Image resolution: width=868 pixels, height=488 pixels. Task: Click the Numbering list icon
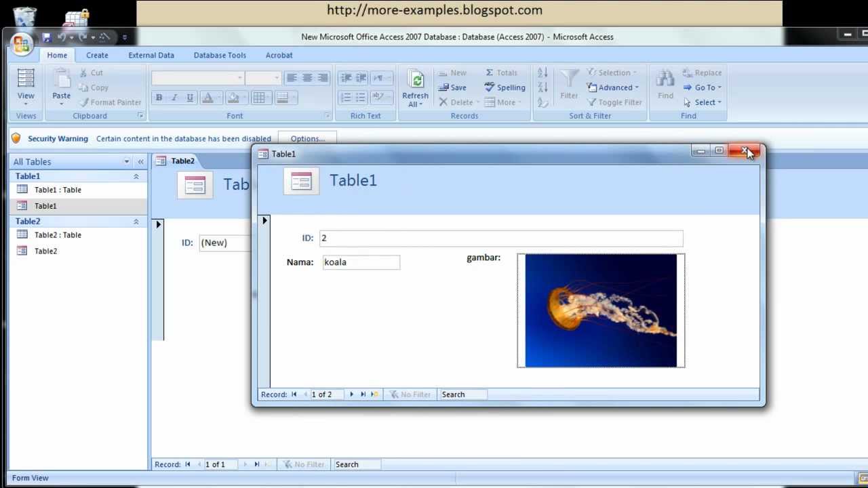[x=346, y=98]
